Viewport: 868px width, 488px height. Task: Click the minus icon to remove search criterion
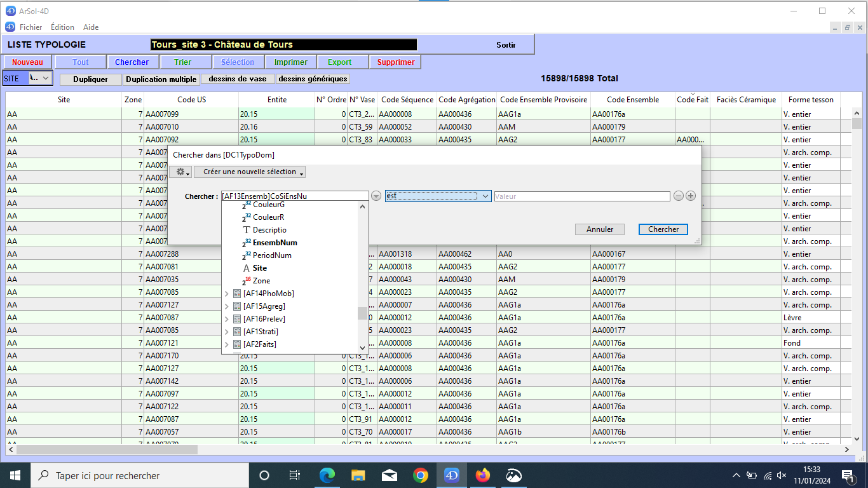coord(679,196)
